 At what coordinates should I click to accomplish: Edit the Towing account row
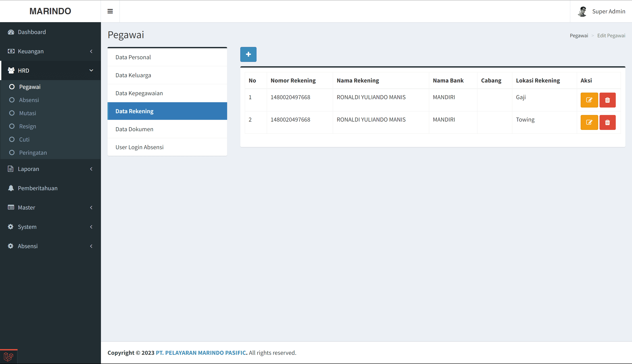click(x=589, y=122)
